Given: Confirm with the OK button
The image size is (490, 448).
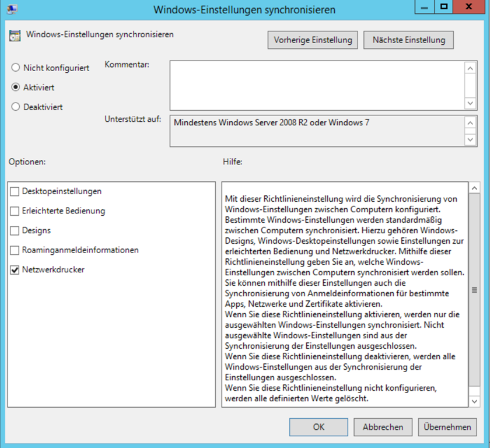Looking at the screenshot, I should point(318,427).
